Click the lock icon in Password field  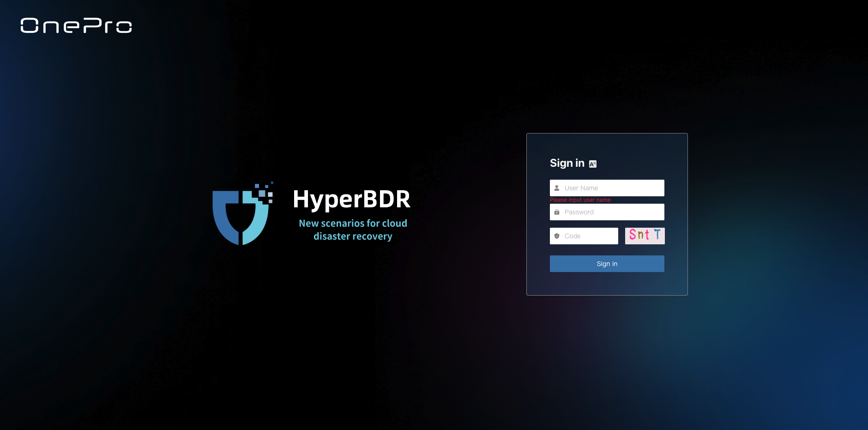pyautogui.click(x=557, y=212)
